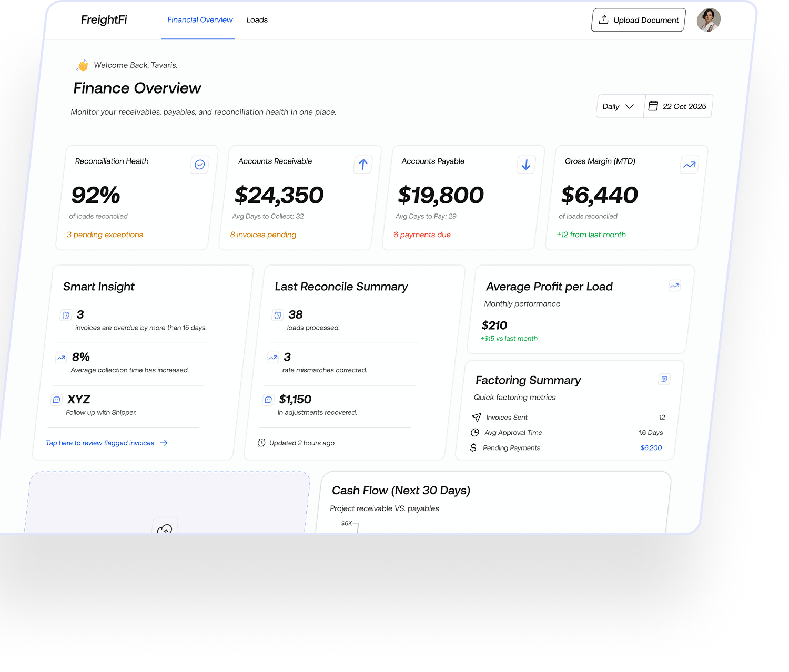Select the Financial Overview tab
The height and width of the screenshot is (672, 789).
coord(199,20)
